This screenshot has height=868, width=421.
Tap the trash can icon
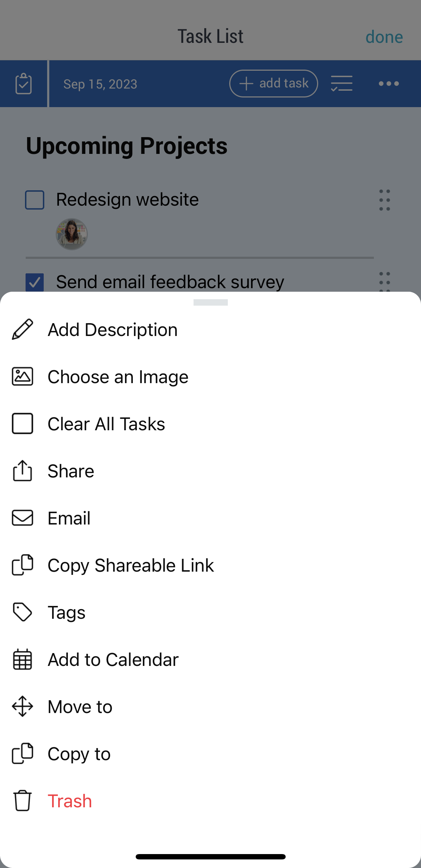(22, 801)
